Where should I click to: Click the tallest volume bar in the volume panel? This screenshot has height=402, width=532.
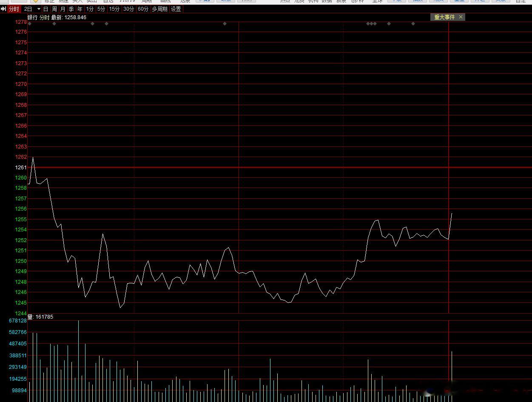click(x=78, y=361)
